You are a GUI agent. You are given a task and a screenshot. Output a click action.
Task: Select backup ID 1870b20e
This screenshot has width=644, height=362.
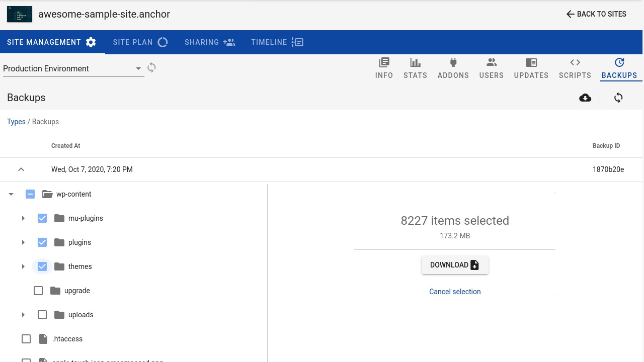(608, 169)
